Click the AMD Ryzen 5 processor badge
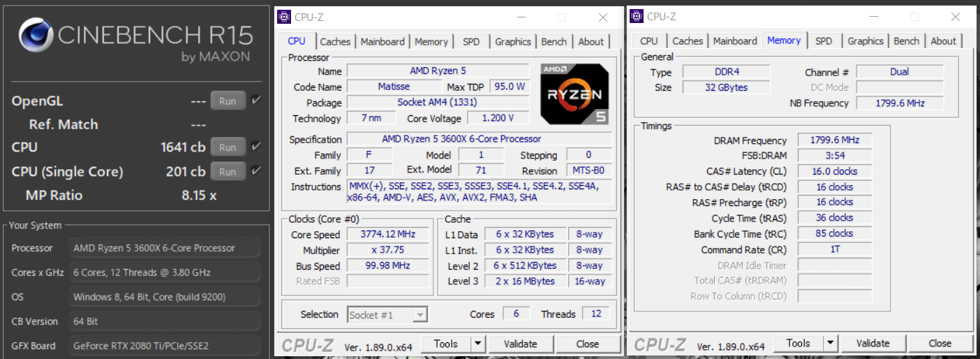The width and height of the screenshot is (980, 359). click(576, 94)
